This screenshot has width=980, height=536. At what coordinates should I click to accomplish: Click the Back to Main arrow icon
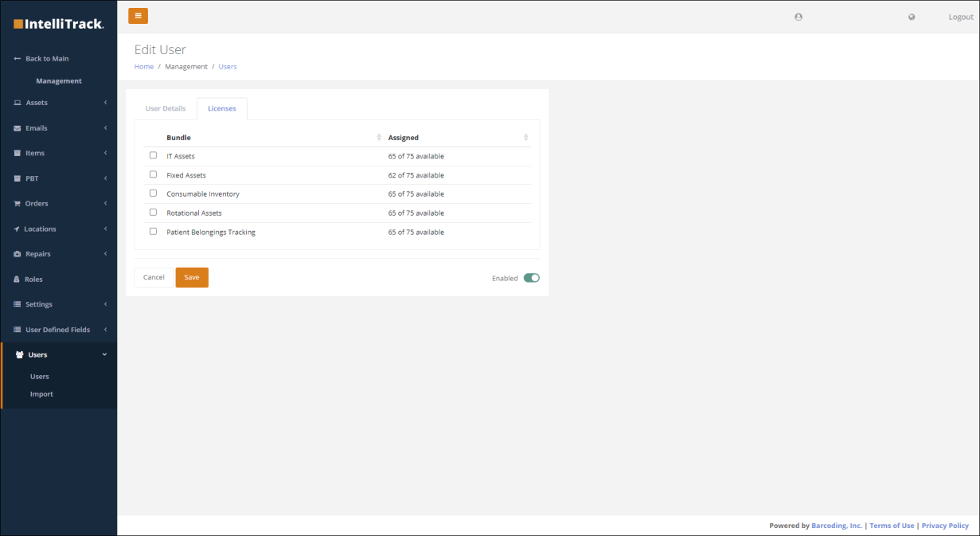point(18,59)
